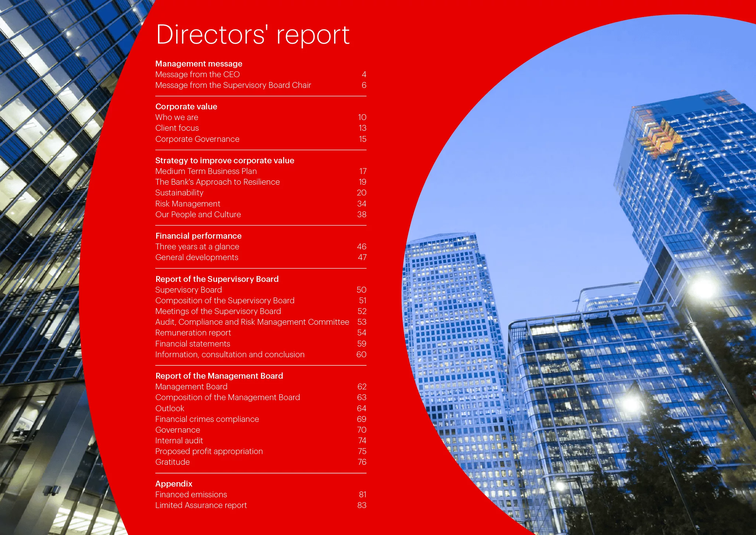
Task: Click the 'Management message' heading
Action: (199, 64)
